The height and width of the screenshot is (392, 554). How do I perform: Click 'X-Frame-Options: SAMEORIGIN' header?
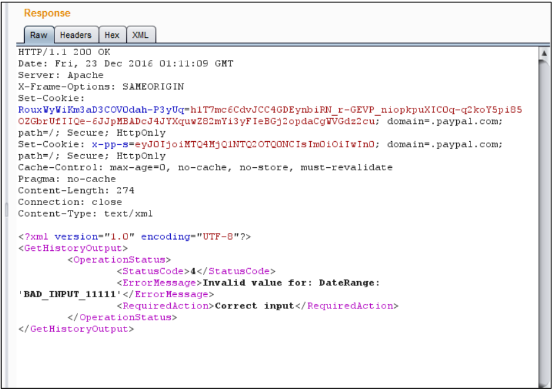101,87
